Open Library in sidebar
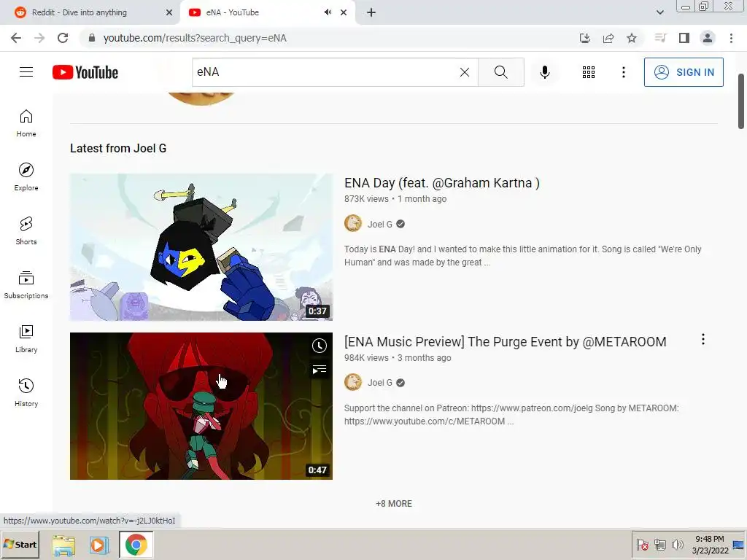Screen dimensions: 747x560 (x=26, y=338)
